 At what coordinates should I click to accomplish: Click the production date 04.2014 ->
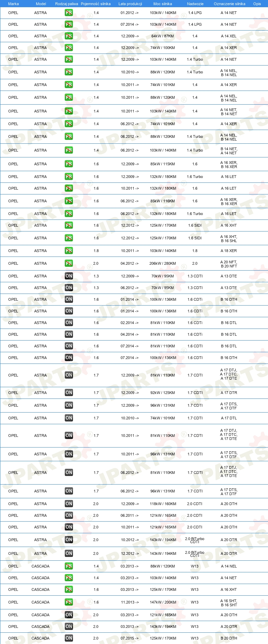pyautogui.click(x=130, y=334)
